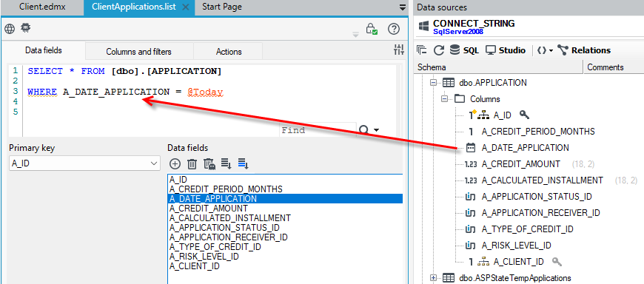644x284 pixels.
Task: Click the globe icon in editor toolbar
Action: point(10,29)
